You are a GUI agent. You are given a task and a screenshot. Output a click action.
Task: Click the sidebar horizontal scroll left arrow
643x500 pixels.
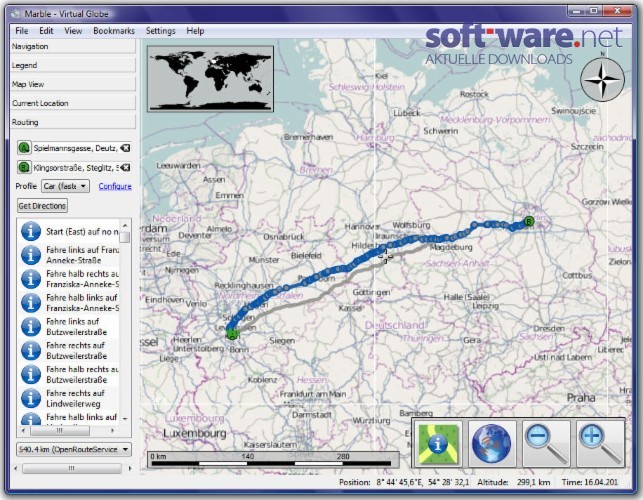tap(16, 468)
